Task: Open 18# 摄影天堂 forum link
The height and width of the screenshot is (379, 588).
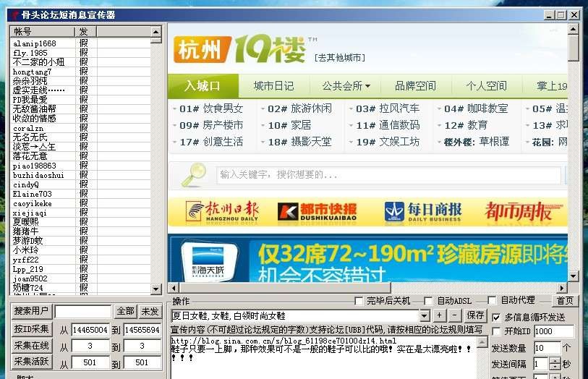Action: click(299, 142)
